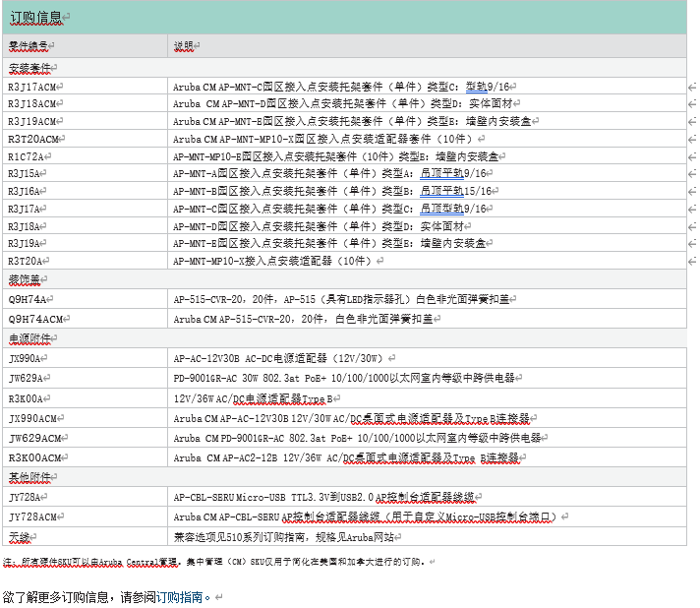Click the AP-CBL-SERU Micro-USB description

click(x=323, y=496)
